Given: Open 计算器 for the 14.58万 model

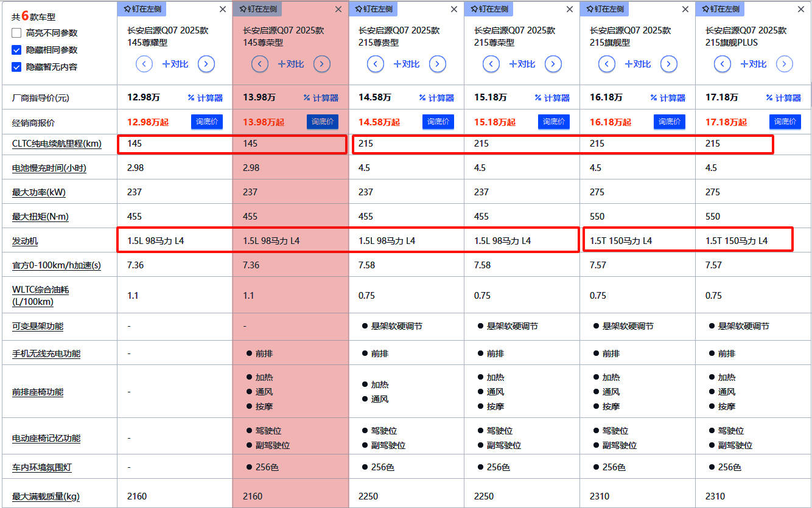Looking at the screenshot, I should click(x=436, y=97).
